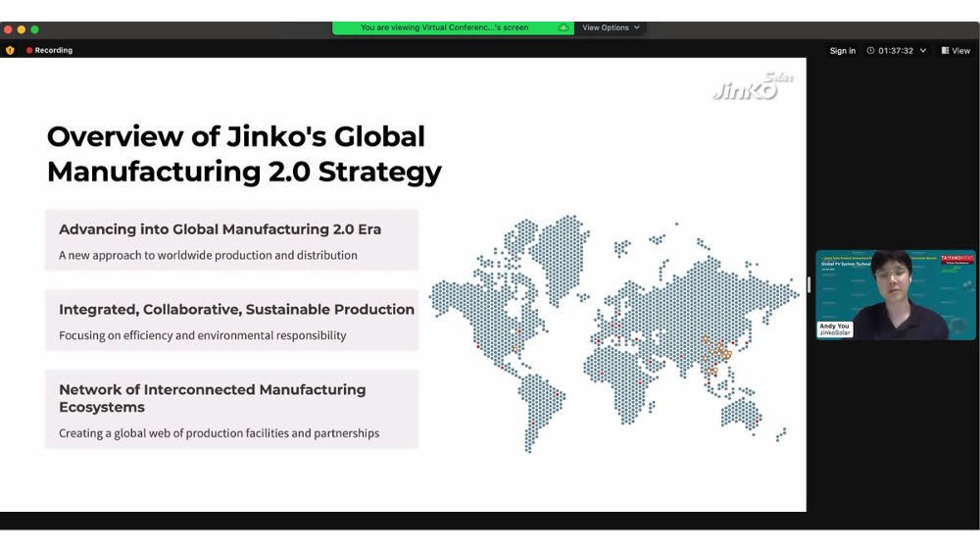Click the red close window button
This screenshot has height=552, width=980.
(x=8, y=29)
